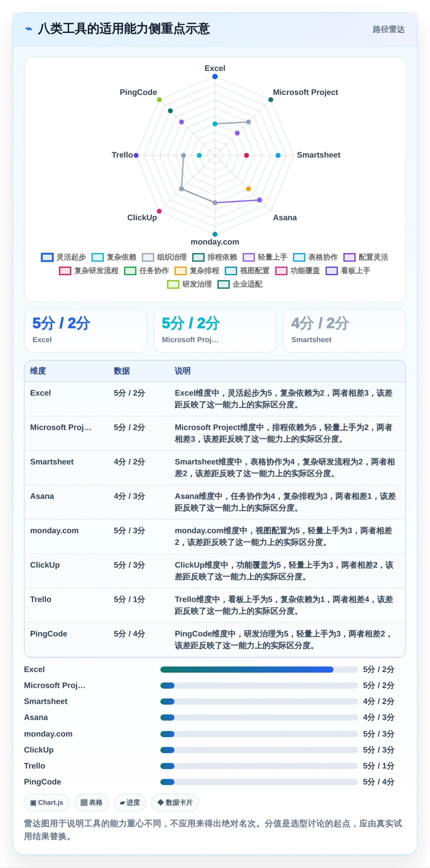
Task: Click the Trello radar axis label
Action: [122, 155]
